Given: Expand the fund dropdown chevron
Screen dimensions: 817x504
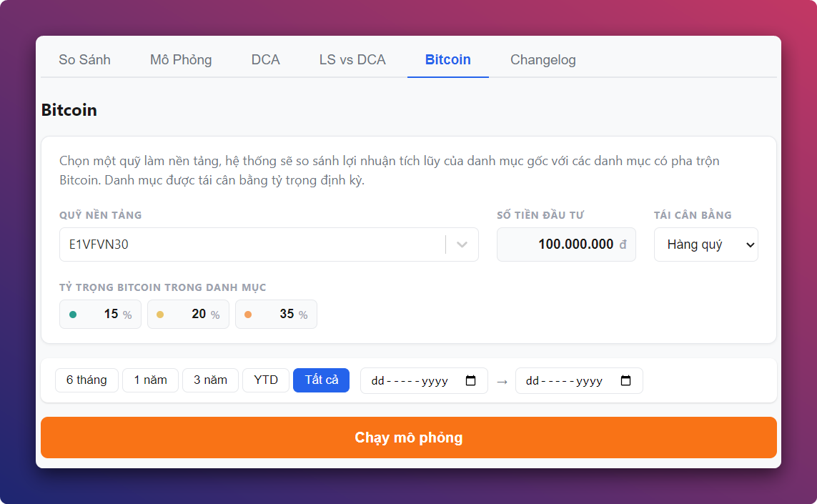Looking at the screenshot, I should tap(462, 244).
